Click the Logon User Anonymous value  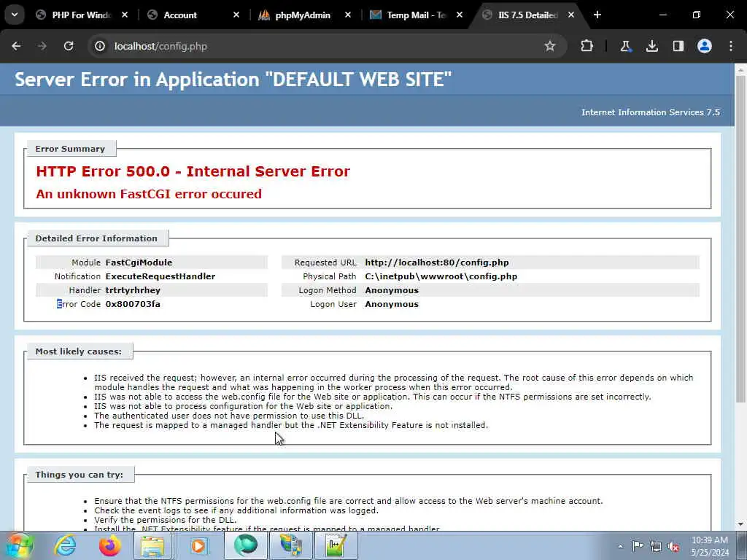point(392,304)
